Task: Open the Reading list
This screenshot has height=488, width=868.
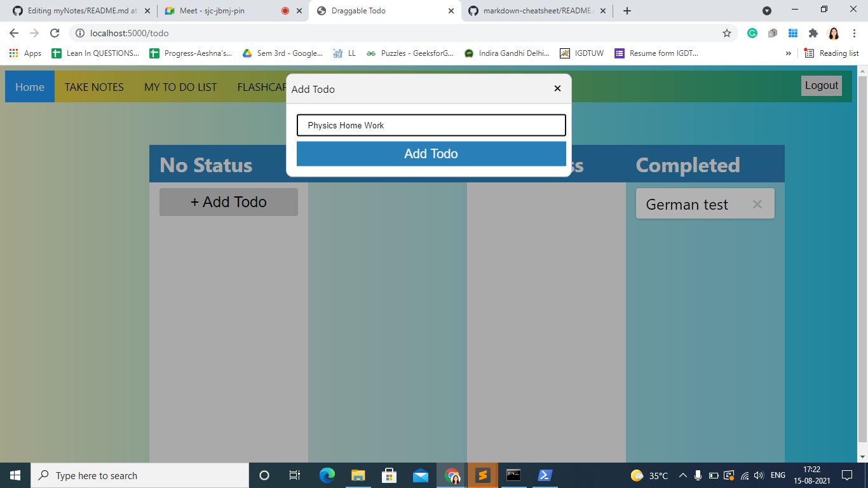Action: pyautogui.click(x=831, y=53)
